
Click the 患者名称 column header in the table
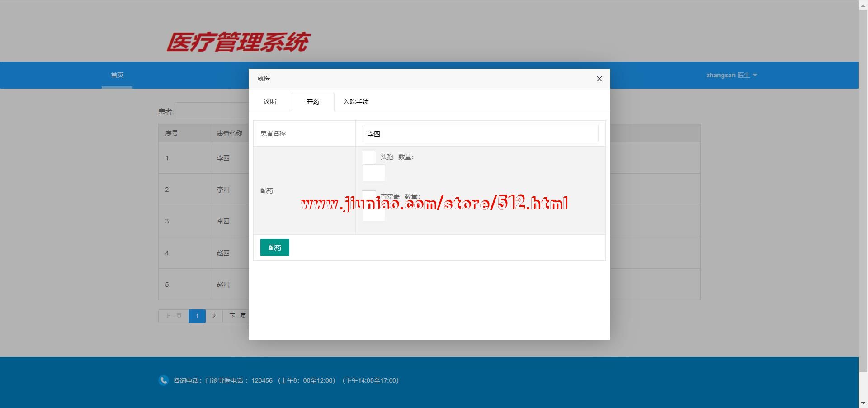point(230,133)
